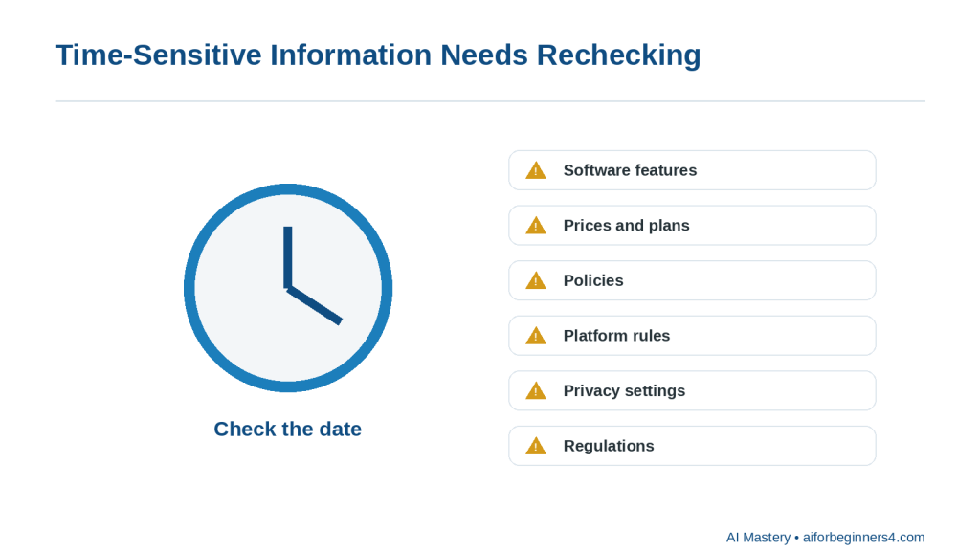The image size is (980, 551).
Task: Click the warning icon beside Regulations
Action: 536,446
